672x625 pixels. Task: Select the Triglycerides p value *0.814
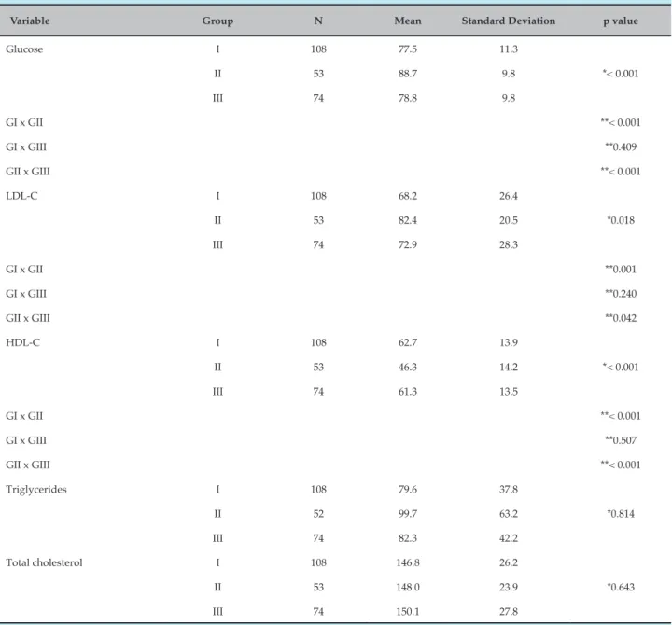[621, 514]
